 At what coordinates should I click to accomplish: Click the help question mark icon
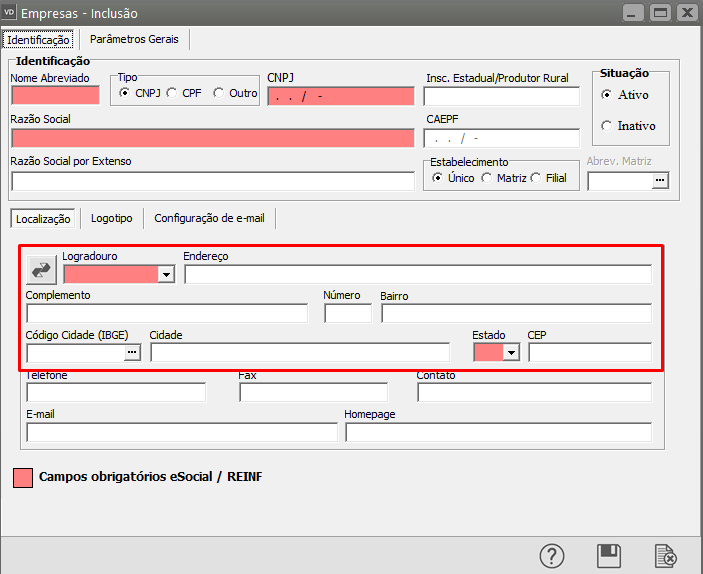click(553, 555)
